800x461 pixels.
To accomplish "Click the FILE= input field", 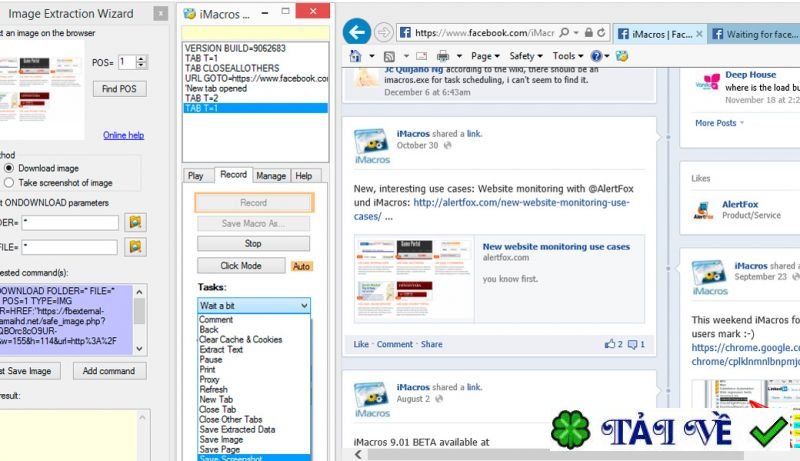I will [x=69, y=247].
